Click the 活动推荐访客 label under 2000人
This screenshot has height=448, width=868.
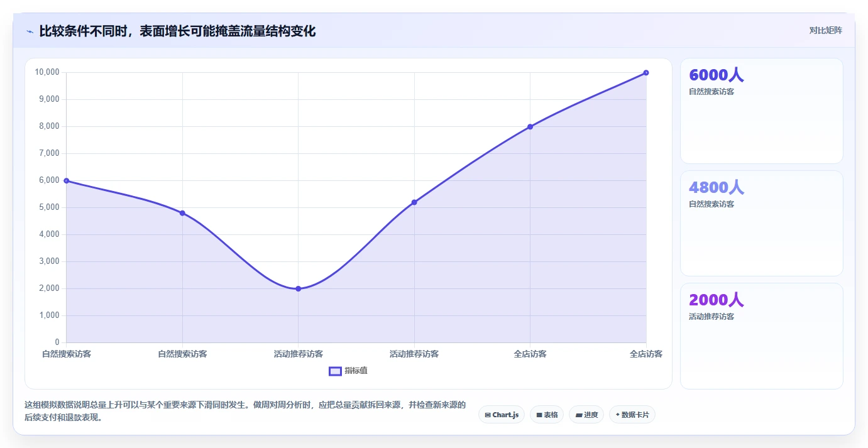tap(711, 317)
